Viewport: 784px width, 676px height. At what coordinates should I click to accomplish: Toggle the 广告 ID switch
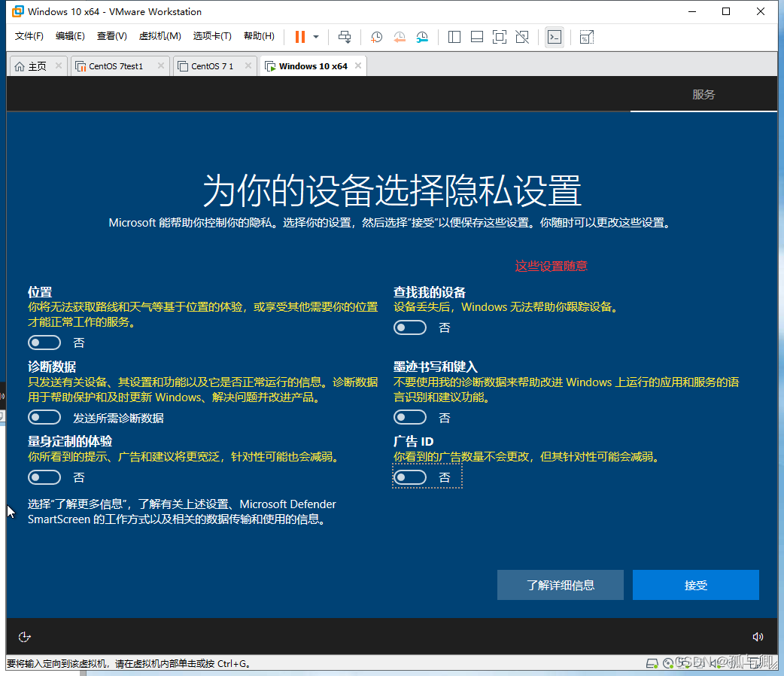click(x=410, y=477)
